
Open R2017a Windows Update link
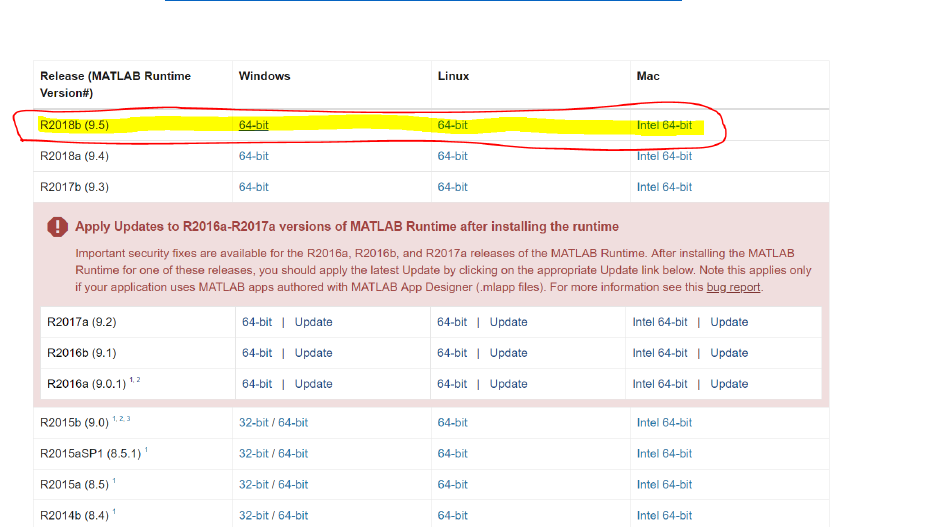313,322
